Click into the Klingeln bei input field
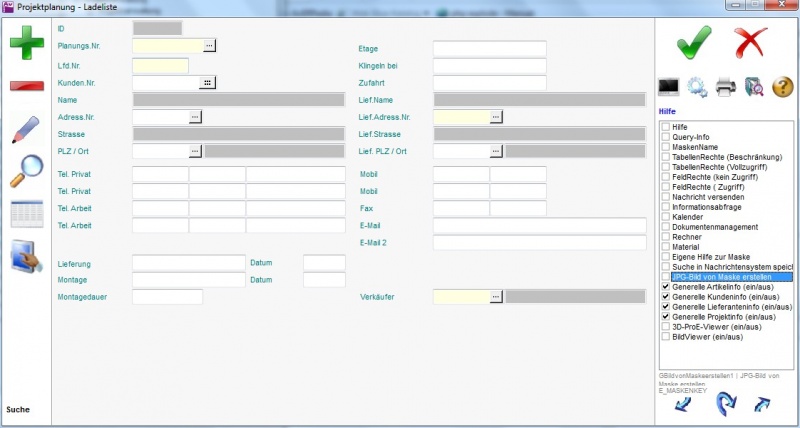Viewport: 800px width, 428px height. 489,66
